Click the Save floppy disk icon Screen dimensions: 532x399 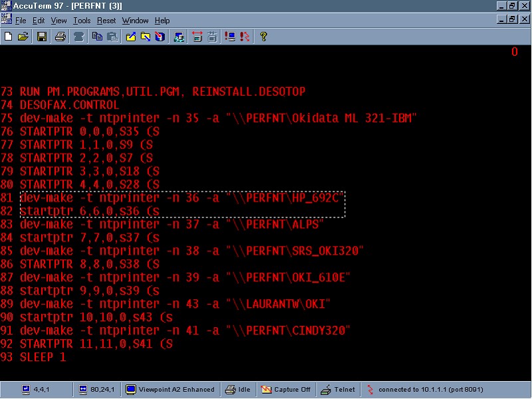click(x=42, y=37)
